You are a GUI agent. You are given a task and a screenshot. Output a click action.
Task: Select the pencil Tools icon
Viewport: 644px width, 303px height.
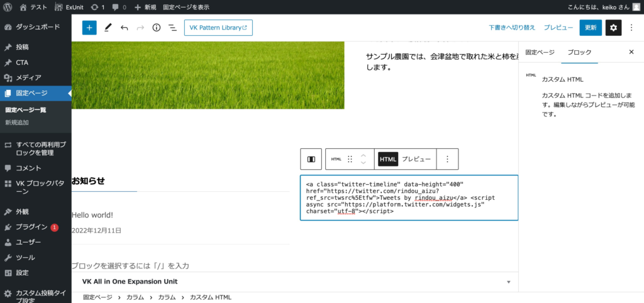click(108, 28)
